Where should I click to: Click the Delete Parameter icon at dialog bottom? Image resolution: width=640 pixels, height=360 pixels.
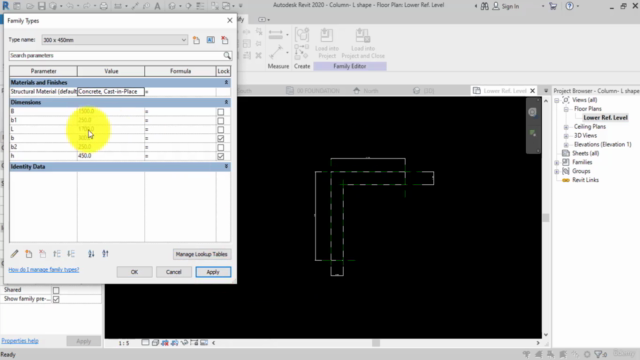click(42, 254)
